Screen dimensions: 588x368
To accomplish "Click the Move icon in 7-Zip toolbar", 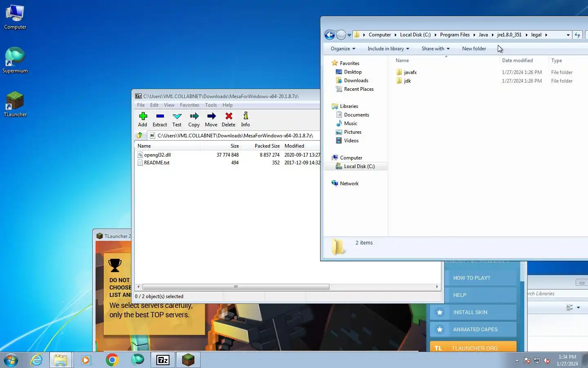I will tap(211, 116).
